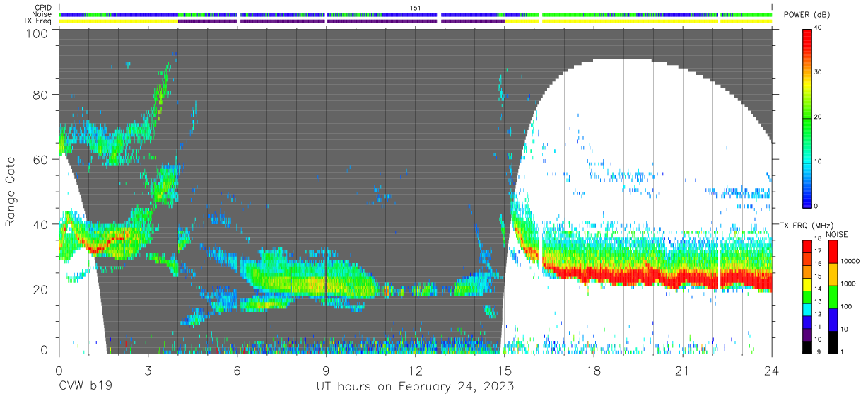Click the Range Gate y-axis title
The width and height of the screenshot is (868, 401).
pos(11,191)
